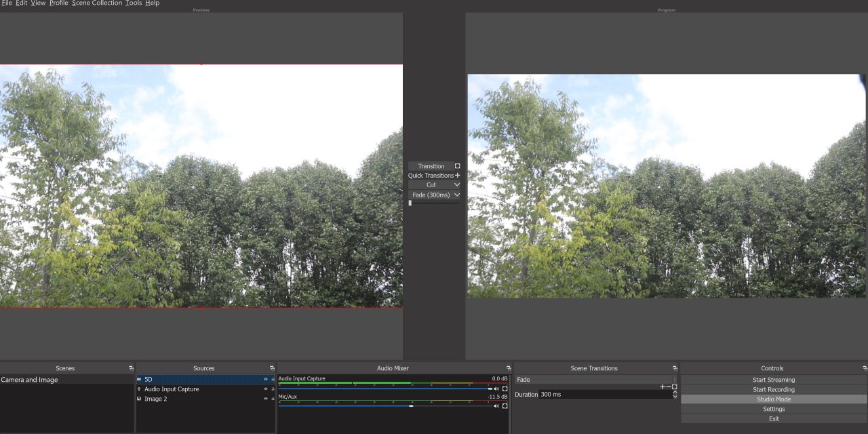Screen dimensions: 868x434
Task: Toggle visibility of Audio Input Capture source
Action: (266, 389)
